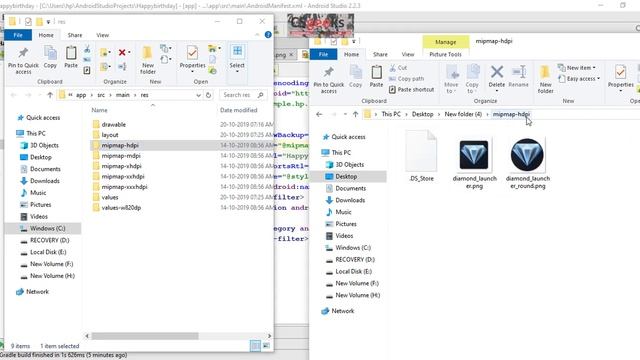Viewport: 640px width, 360px height.
Task: Go up one level in mipmap-hdpi window
Action: click(356, 115)
